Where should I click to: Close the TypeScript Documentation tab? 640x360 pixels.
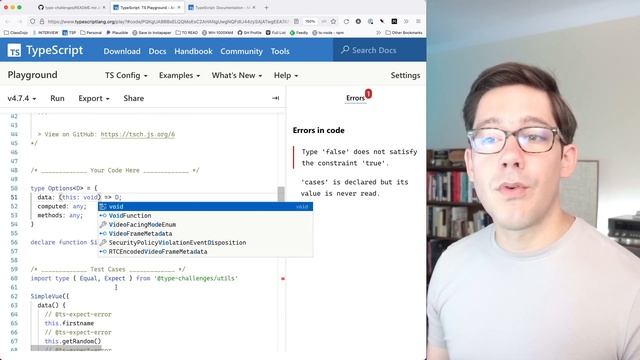[254, 7]
